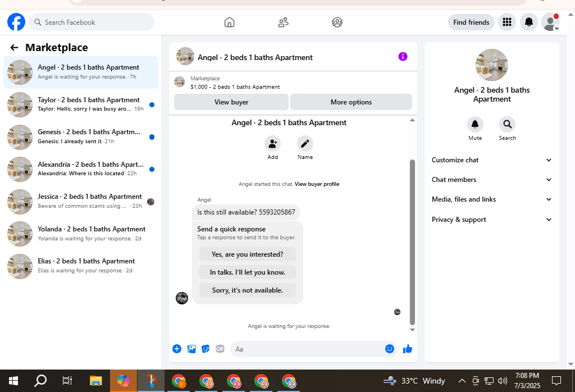Open the account profile avatar menu
Viewport: 575px width, 392px height.
(550, 22)
